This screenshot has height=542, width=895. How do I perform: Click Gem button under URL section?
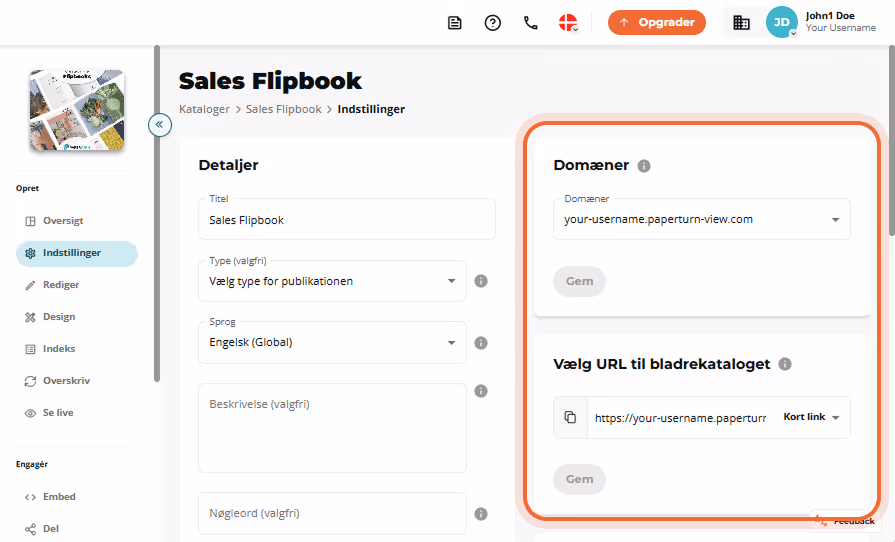point(579,479)
